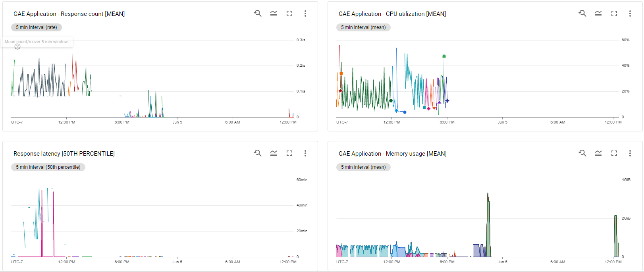The width and height of the screenshot is (644, 272).
Task: Click the help question mark icon under the tooltip
Action: [17, 46]
